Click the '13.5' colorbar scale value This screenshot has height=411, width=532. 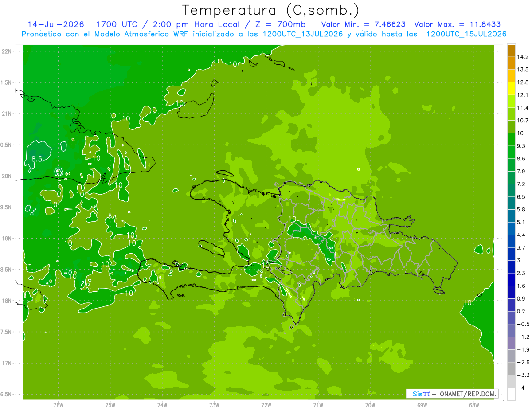click(x=523, y=70)
